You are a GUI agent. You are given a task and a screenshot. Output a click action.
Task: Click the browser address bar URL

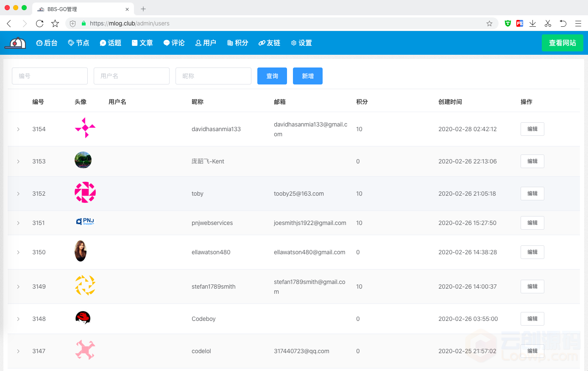click(130, 23)
